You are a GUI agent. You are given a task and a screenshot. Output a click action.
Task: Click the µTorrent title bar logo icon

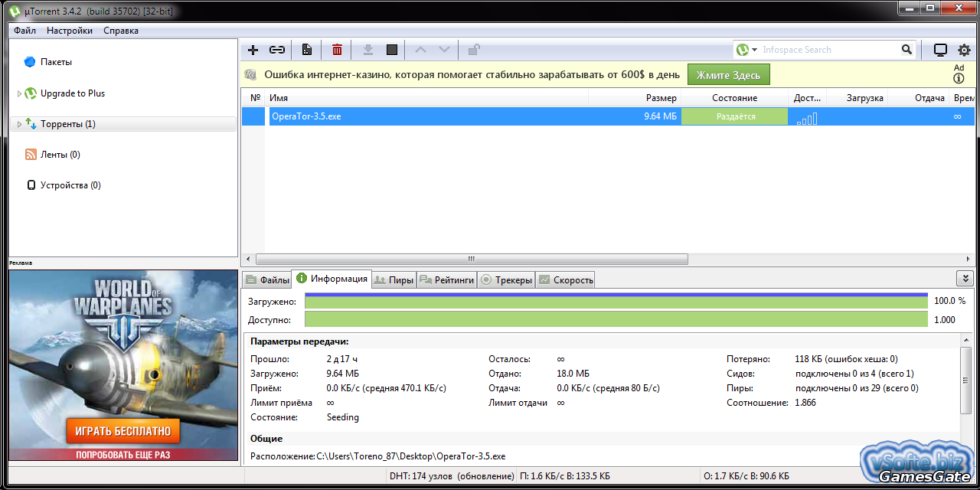click(x=15, y=11)
